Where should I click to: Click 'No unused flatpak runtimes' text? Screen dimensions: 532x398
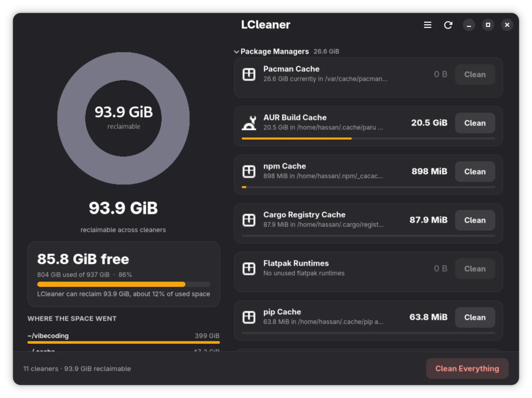(x=304, y=273)
